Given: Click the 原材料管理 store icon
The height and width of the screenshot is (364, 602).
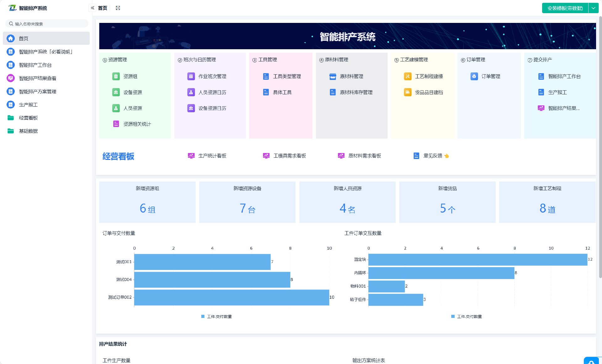Looking at the screenshot, I should coord(333,76).
